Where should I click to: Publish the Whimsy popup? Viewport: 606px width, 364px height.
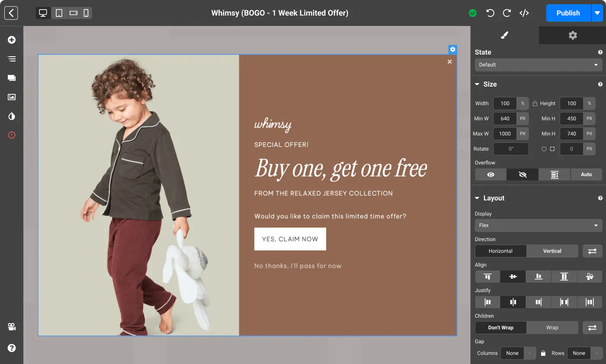(x=568, y=13)
